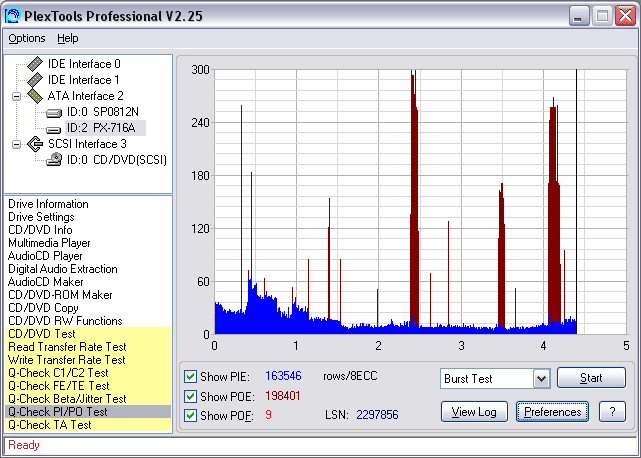Collapse the ATA Interface 2 tree node
This screenshot has height=458, width=641.
click(16, 97)
